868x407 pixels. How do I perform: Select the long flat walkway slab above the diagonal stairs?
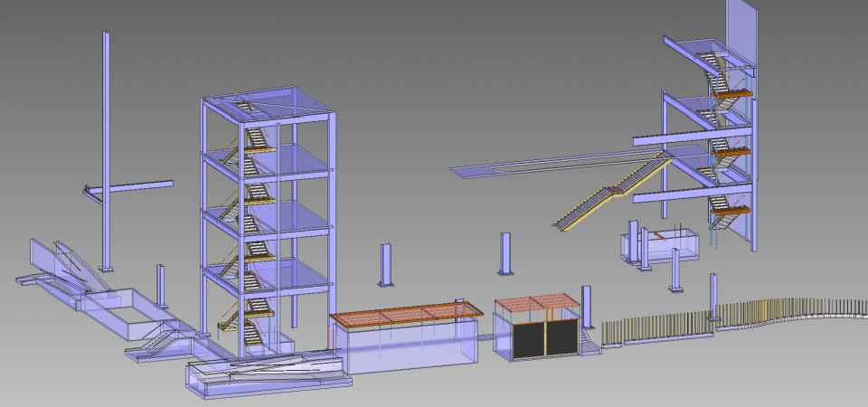point(542,165)
